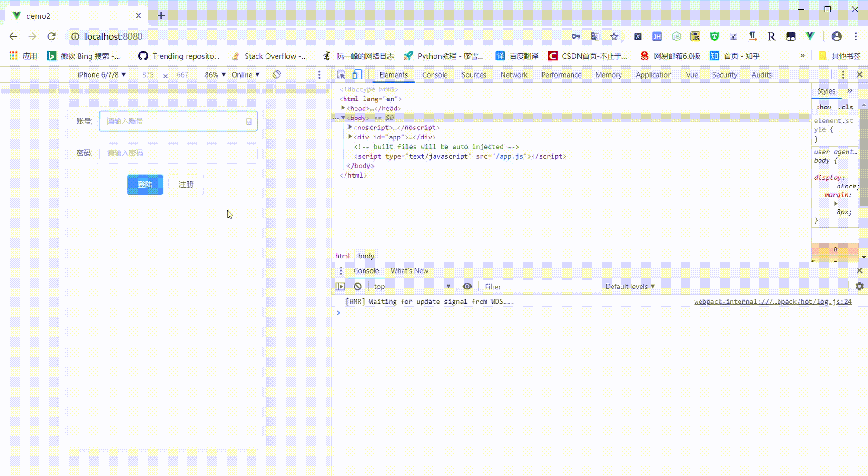Select device dropdown iPhone 6/7/8
This screenshot has width=868, height=476.
[x=101, y=75]
